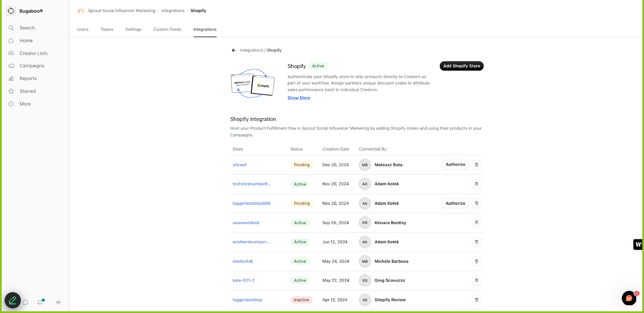Open the taggertestshop store link

(248, 300)
